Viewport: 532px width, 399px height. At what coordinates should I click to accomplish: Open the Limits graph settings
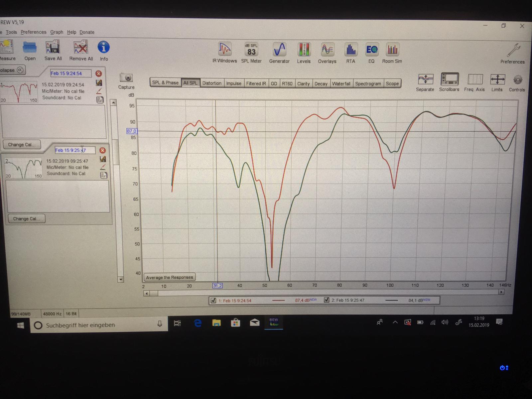[497, 80]
